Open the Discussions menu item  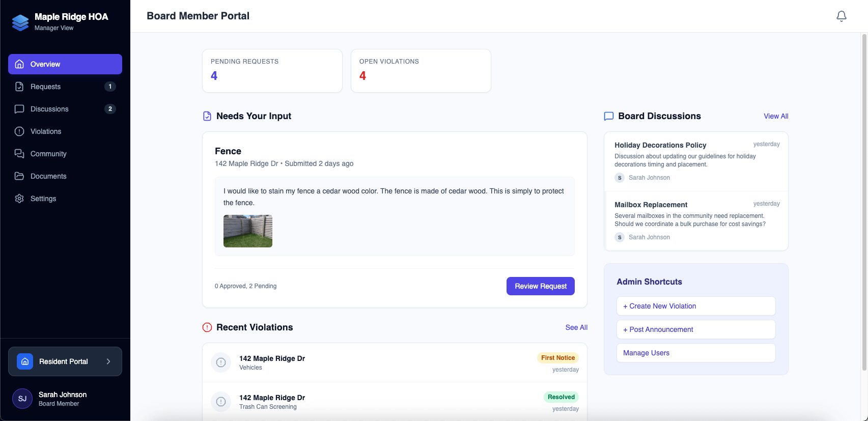[x=65, y=109]
